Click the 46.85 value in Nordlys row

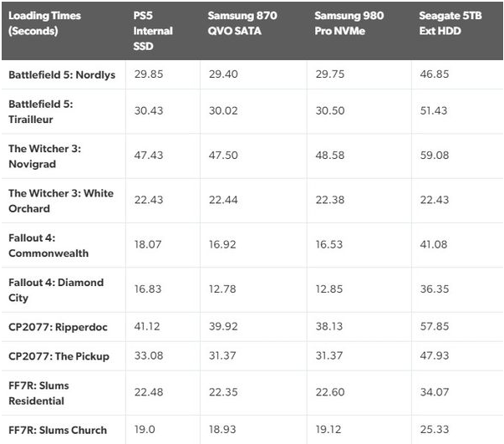click(x=435, y=74)
